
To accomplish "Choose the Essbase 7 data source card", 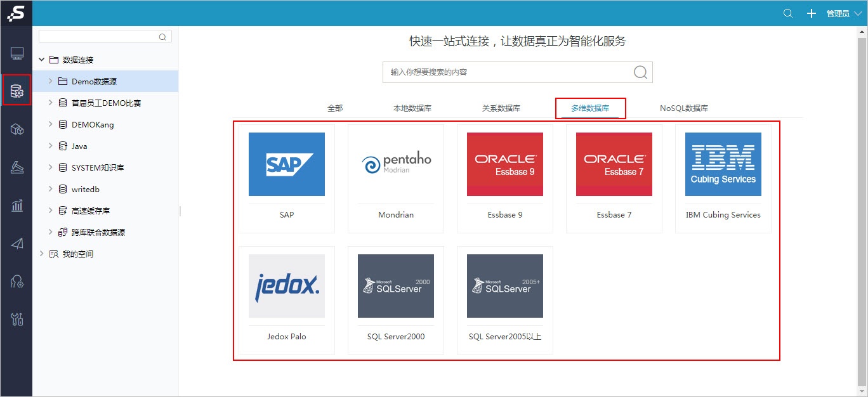I will (x=614, y=179).
